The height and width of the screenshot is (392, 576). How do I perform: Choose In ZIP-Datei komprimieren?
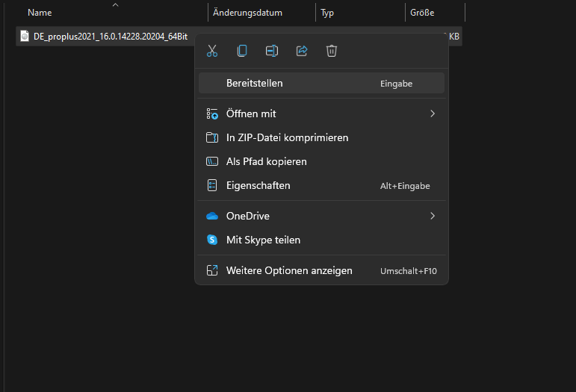click(287, 137)
